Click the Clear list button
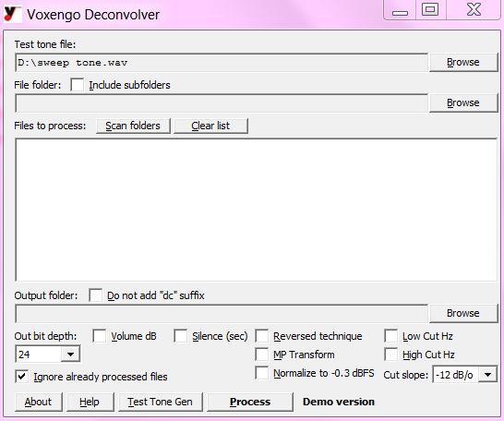 [x=210, y=126]
